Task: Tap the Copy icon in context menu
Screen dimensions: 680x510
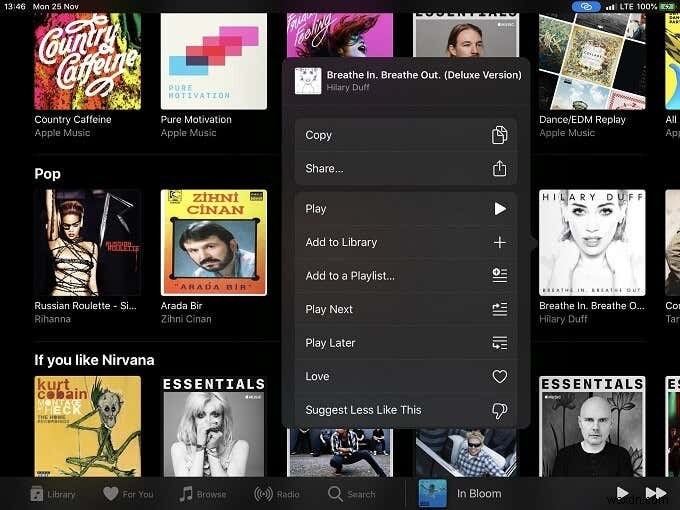Action: coord(500,135)
